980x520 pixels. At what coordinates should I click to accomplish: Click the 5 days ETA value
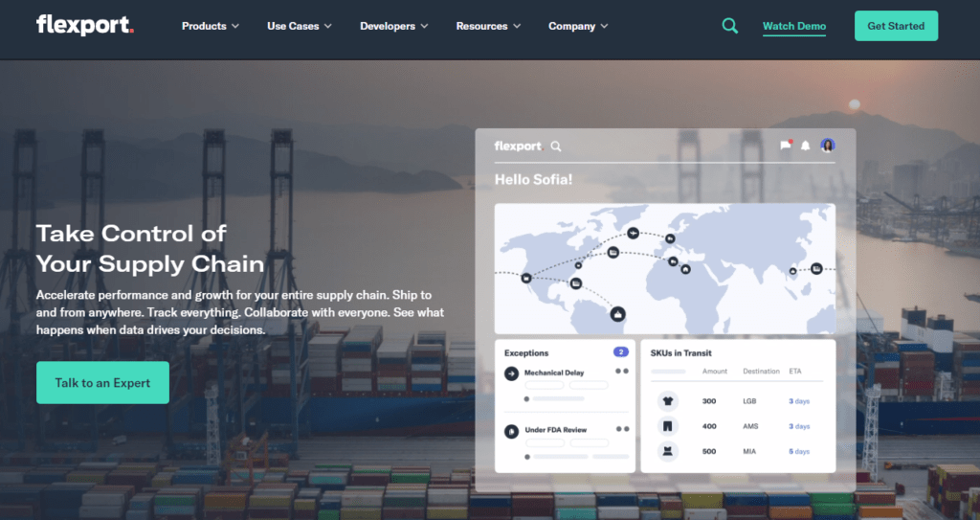[x=799, y=451]
